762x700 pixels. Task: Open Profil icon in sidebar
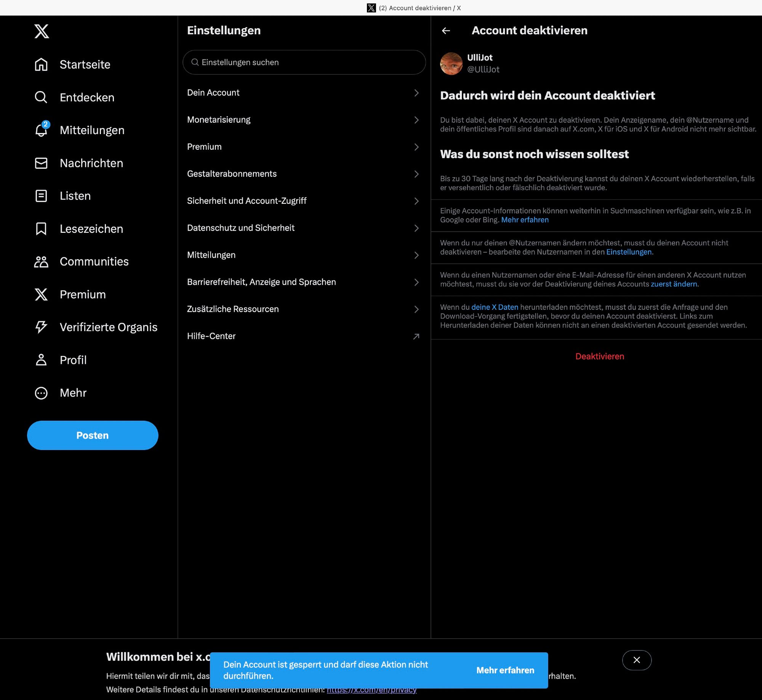pyautogui.click(x=41, y=359)
